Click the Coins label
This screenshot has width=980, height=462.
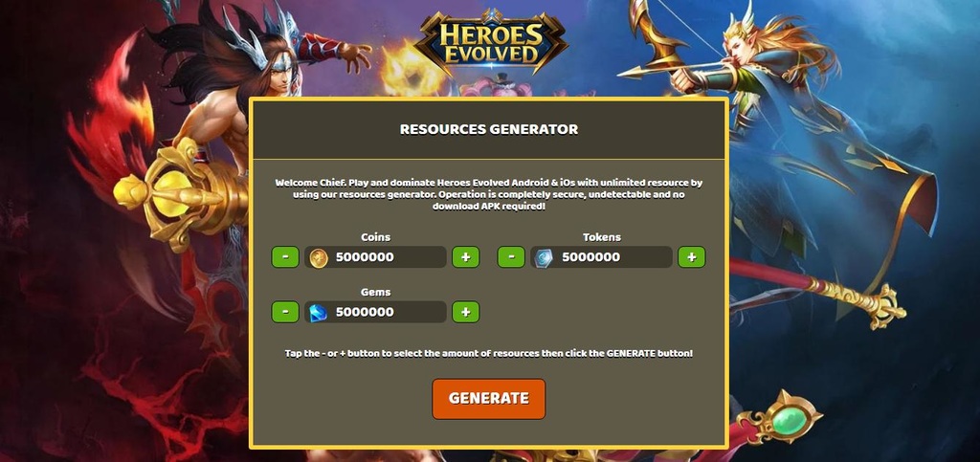click(x=375, y=237)
